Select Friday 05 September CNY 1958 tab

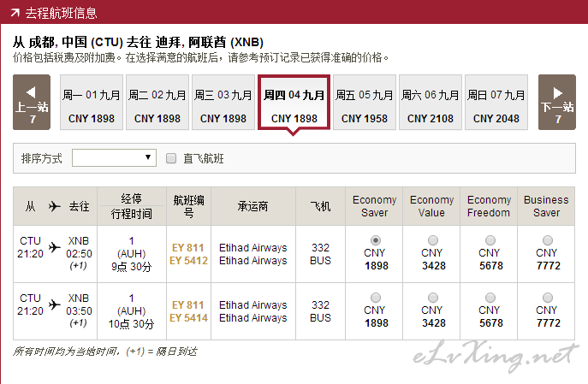tap(365, 103)
